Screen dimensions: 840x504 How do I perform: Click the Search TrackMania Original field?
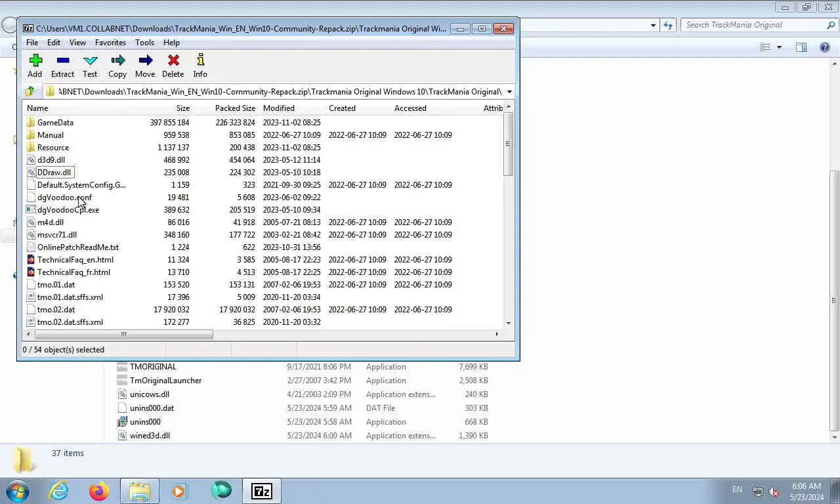click(x=760, y=25)
